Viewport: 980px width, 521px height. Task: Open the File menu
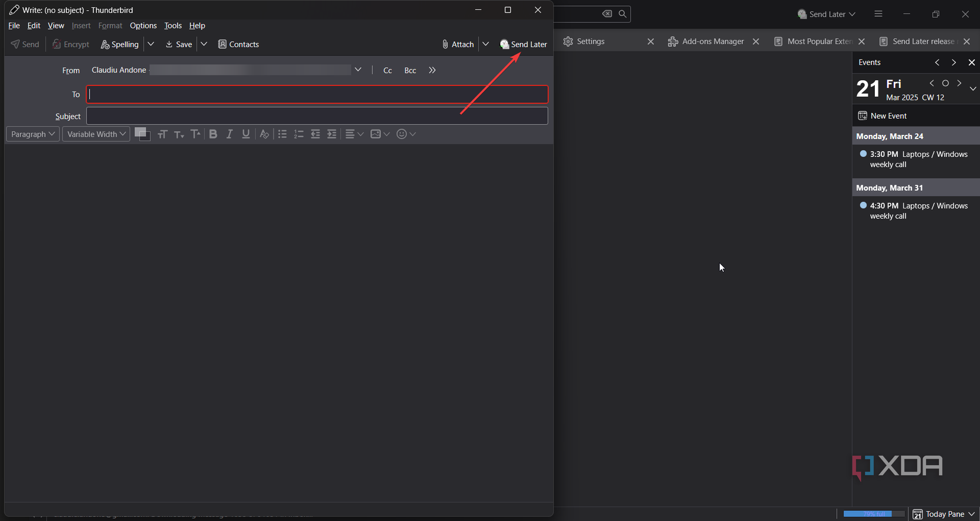[14, 26]
